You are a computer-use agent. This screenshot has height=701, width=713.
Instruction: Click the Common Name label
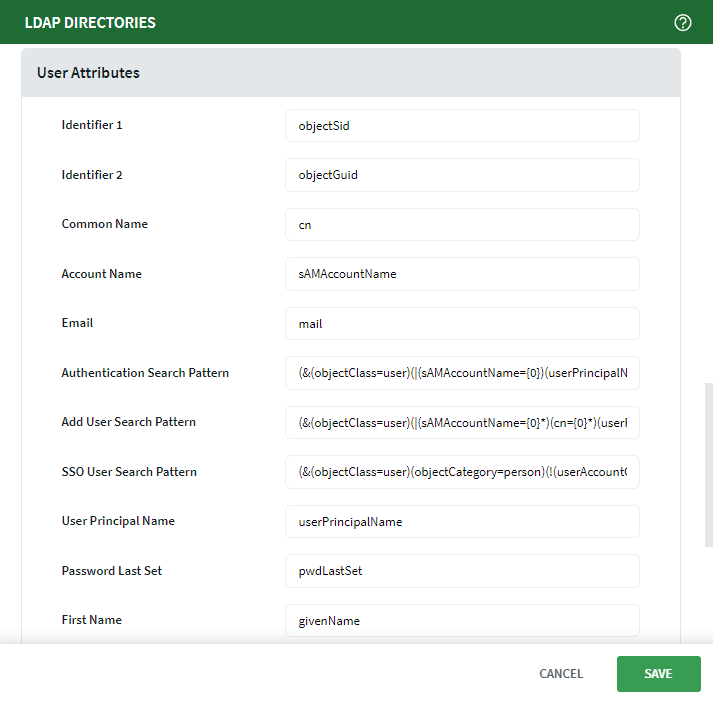(x=105, y=224)
